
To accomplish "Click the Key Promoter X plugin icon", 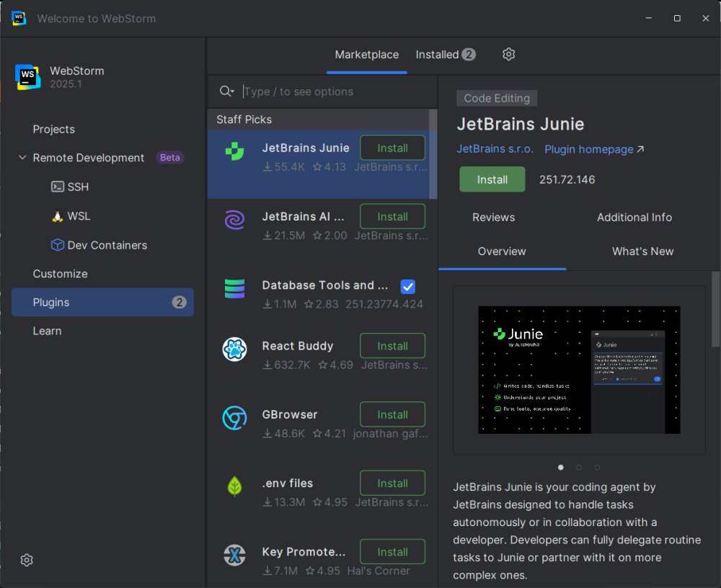I will 234,555.
